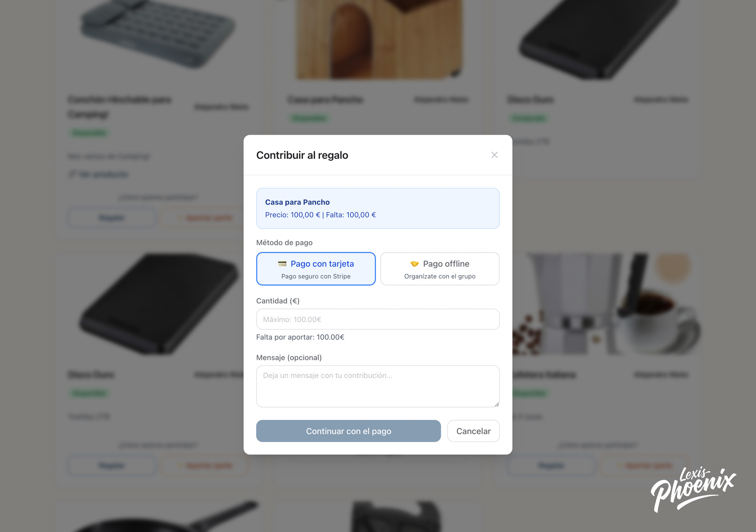
Task: Grab the message box resize handle
Action: [x=497, y=405]
